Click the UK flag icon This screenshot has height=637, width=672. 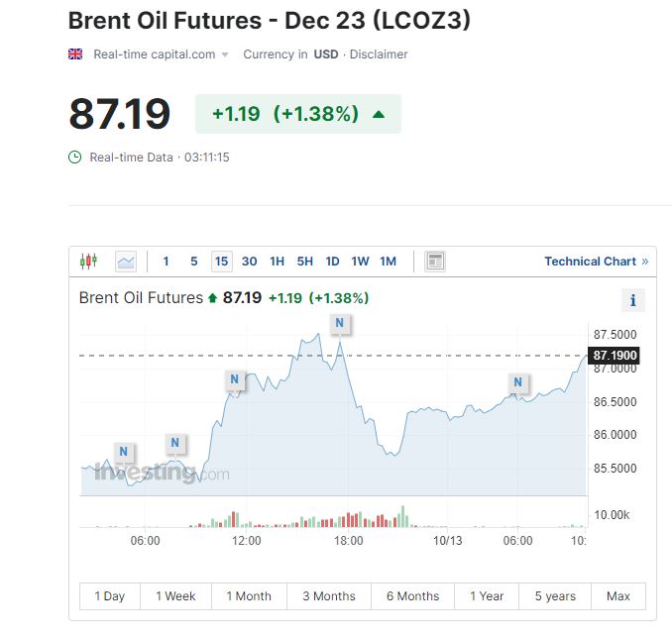pos(75,54)
